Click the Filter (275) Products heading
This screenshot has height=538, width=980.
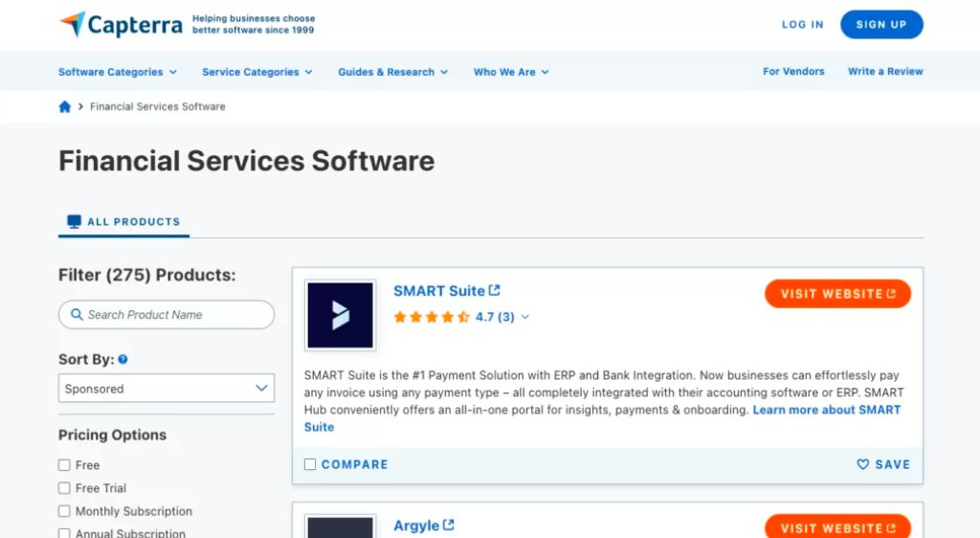146,275
